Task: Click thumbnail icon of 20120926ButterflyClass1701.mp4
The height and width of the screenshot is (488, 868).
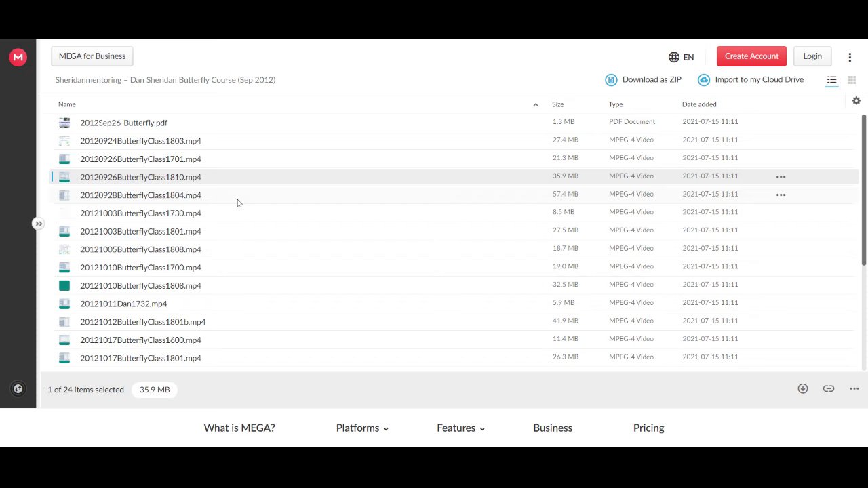Action: point(64,159)
